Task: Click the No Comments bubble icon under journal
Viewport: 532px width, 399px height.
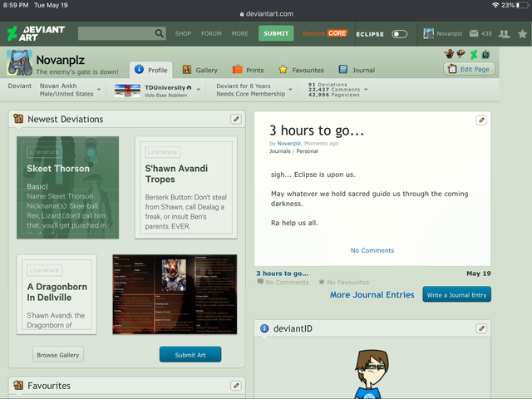Action: click(x=260, y=282)
